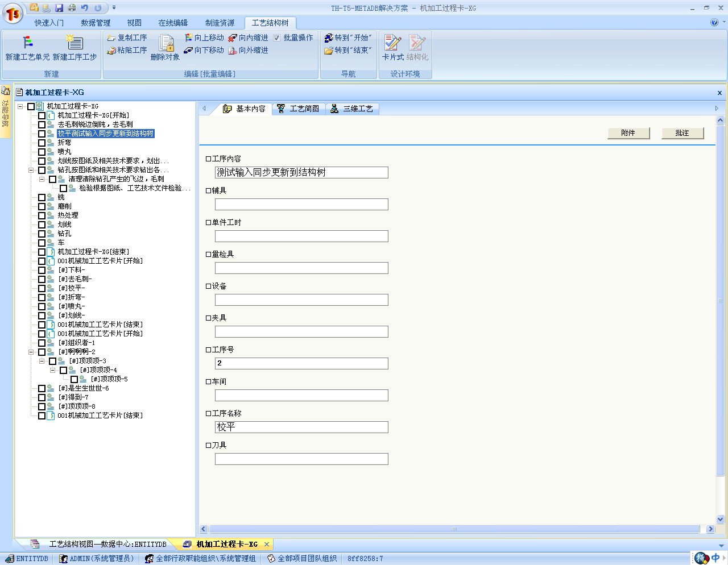Image resolution: width=728 pixels, height=565 pixels.
Task: Collapse the [#]顶顶顶-3 tree node
Action: pyautogui.click(x=42, y=361)
